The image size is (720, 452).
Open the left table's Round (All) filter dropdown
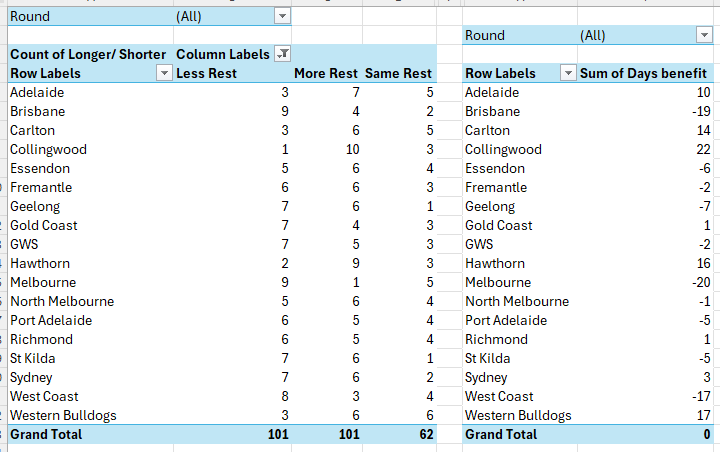click(x=282, y=17)
